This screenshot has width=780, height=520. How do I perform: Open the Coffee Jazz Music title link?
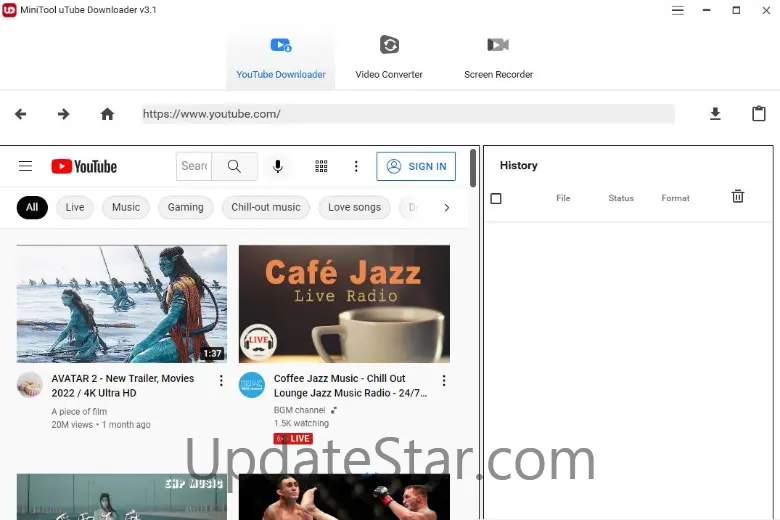tap(350, 386)
